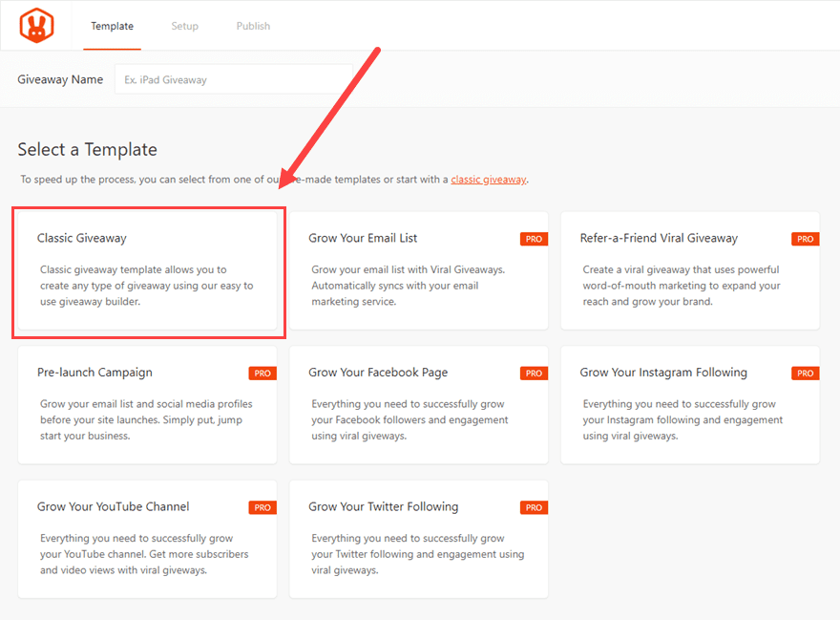Click the PRO badge on YouTube Channel card
The width and height of the screenshot is (840, 620).
[x=262, y=507]
